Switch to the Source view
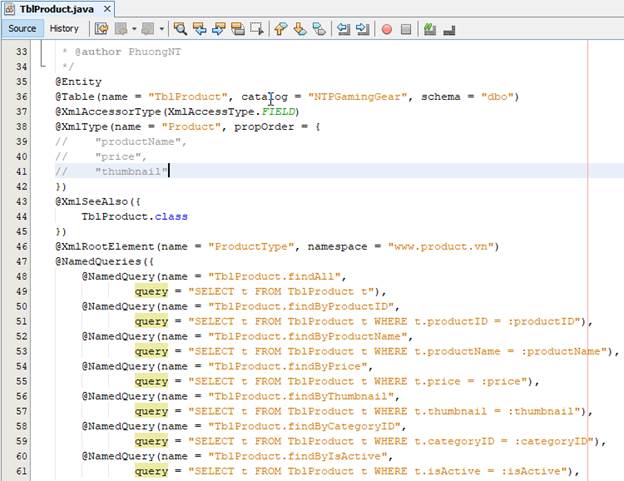The width and height of the screenshot is (624, 481). [22, 29]
